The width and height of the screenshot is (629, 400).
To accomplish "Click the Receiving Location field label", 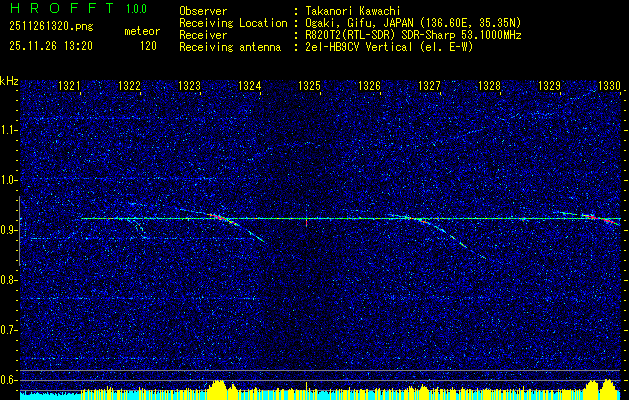I will [x=233, y=23].
